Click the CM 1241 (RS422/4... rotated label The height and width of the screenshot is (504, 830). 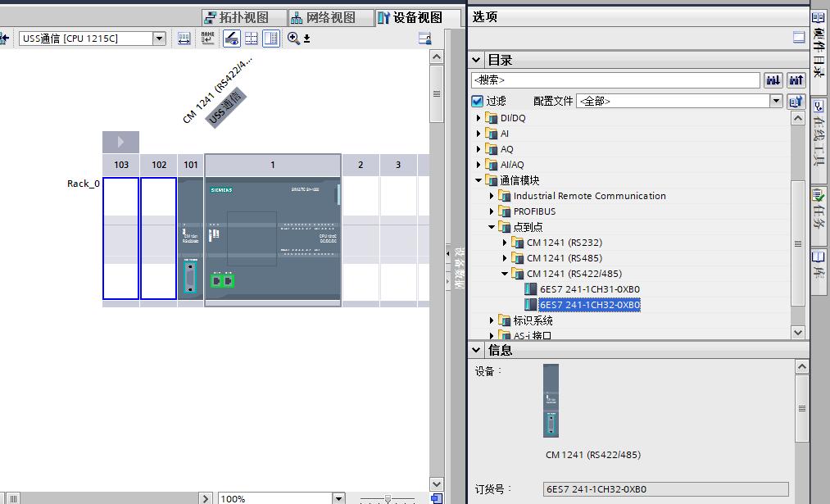pyautogui.click(x=217, y=90)
